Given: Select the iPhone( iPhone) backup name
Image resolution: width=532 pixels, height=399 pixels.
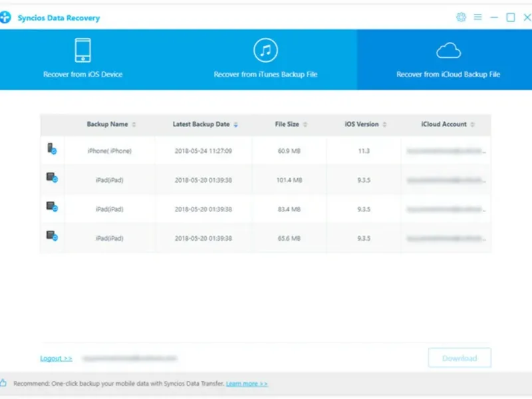Looking at the screenshot, I should coord(109,151).
